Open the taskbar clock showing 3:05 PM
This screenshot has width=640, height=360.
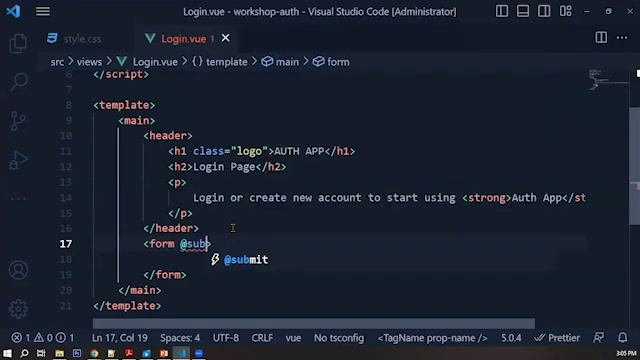click(626, 353)
